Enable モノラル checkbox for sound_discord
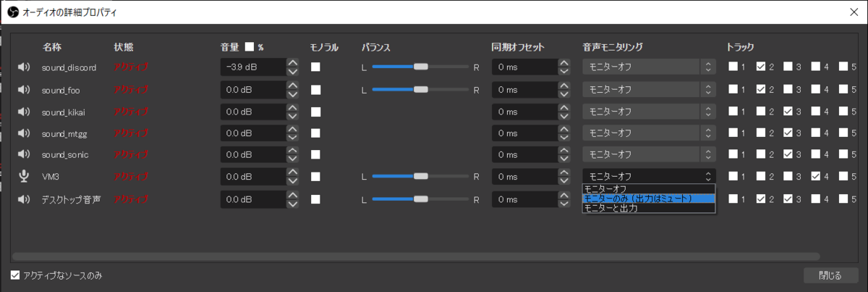Viewport: 868px width, 292px height. point(315,67)
